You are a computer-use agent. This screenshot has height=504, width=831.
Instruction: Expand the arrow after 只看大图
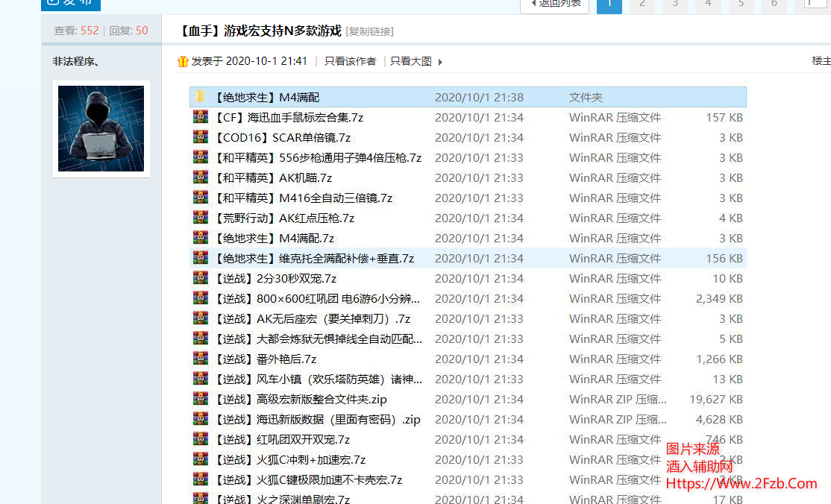pos(440,62)
